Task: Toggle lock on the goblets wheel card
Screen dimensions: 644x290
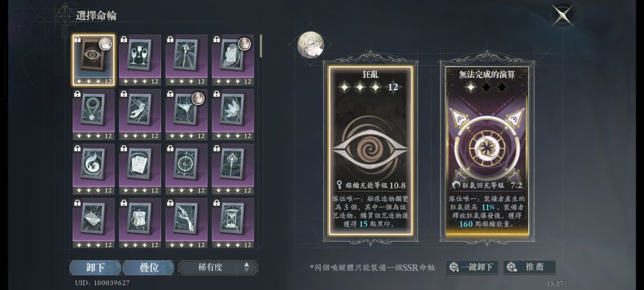Action: tap(123, 39)
